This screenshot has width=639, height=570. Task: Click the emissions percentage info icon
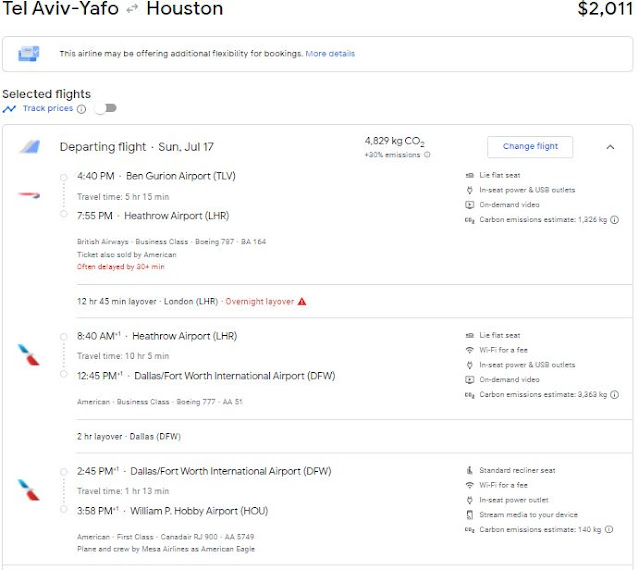pyautogui.click(x=427, y=155)
